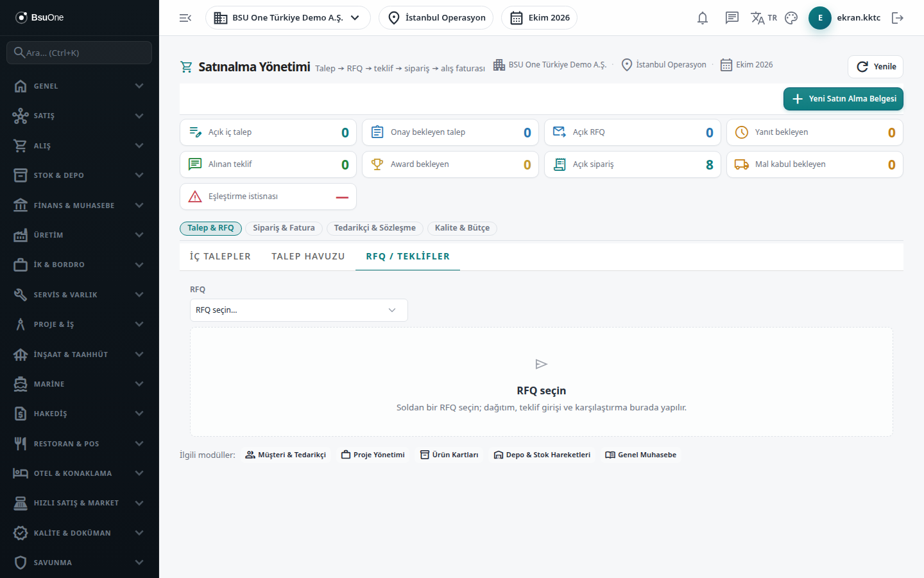
Task: Click the Ara search field
Action: click(80, 53)
